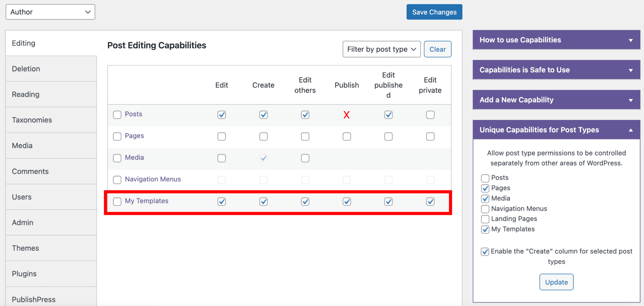644x306 pixels.
Task: Open the Taxonomies tab
Action: (x=51, y=120)
